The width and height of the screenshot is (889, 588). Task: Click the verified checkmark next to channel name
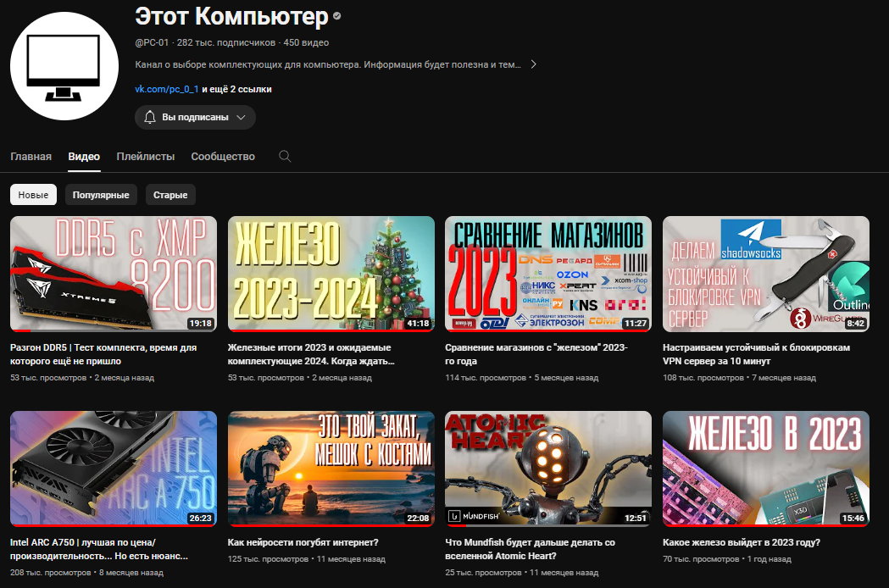coord(336,16)
